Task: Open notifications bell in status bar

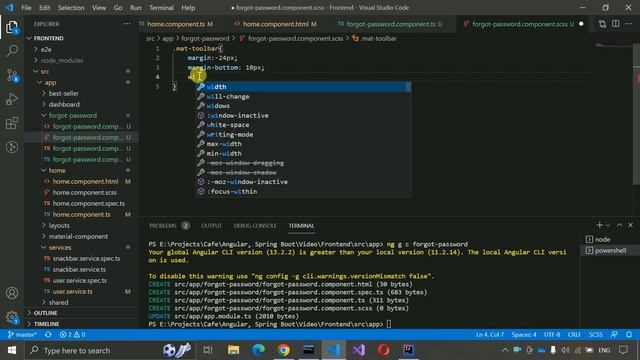Action: (629, 335)
